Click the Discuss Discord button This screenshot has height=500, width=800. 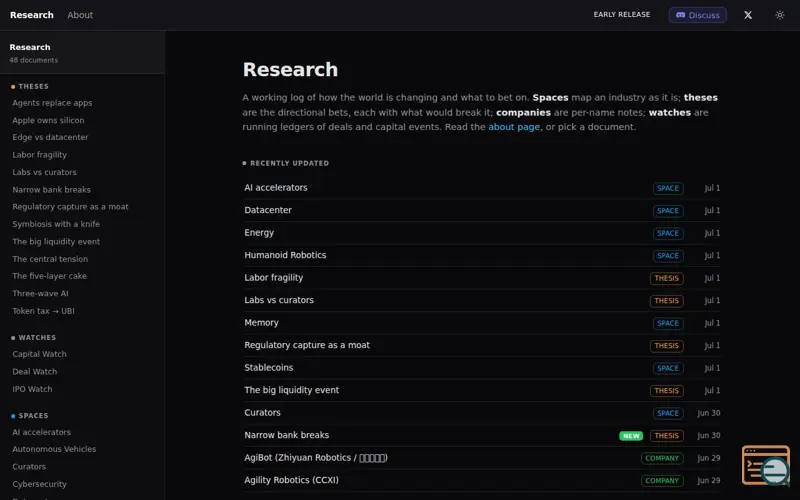coord(697,15)
